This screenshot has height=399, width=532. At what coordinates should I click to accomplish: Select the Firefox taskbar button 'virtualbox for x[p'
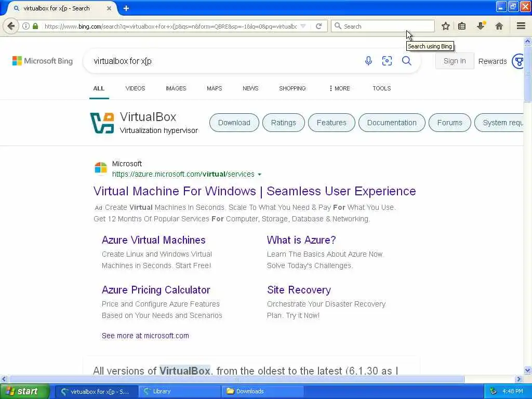coord(97,391)
